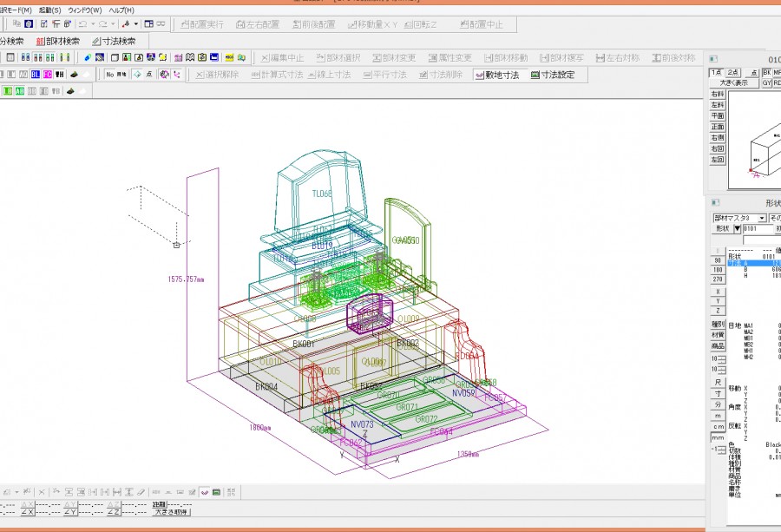Click the magenta FC layer icon
The width and height of the screenshot is (781, 532).
point(47,75)
